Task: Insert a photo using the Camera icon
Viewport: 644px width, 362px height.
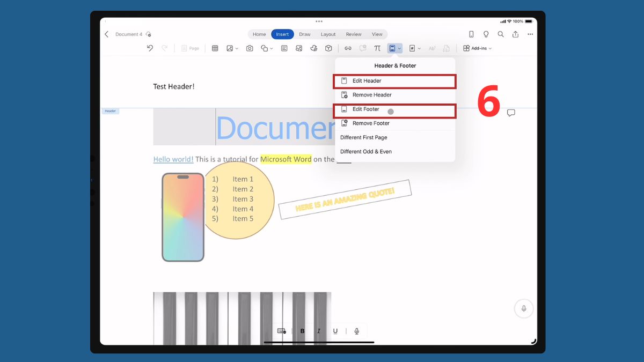Action: (250, 48)
